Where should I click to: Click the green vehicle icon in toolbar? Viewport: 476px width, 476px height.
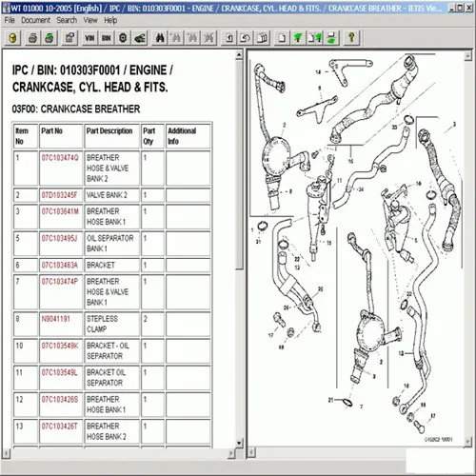[140, 38]
